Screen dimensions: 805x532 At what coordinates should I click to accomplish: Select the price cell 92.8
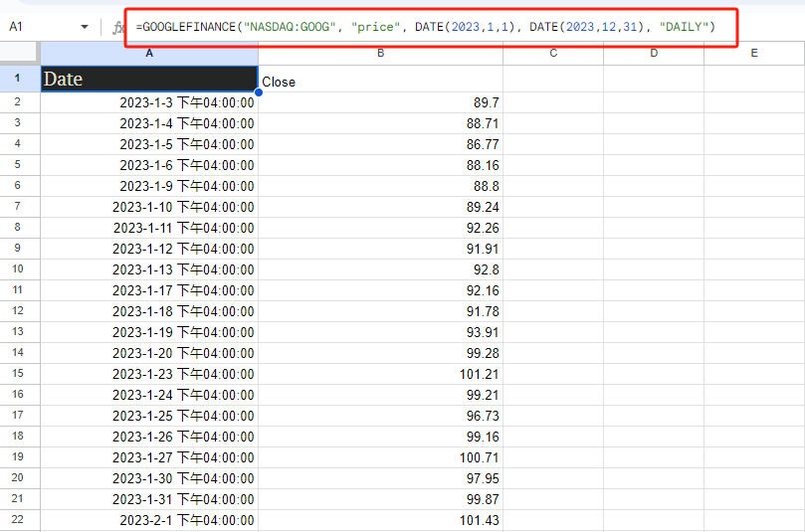[x=380, y=269]
